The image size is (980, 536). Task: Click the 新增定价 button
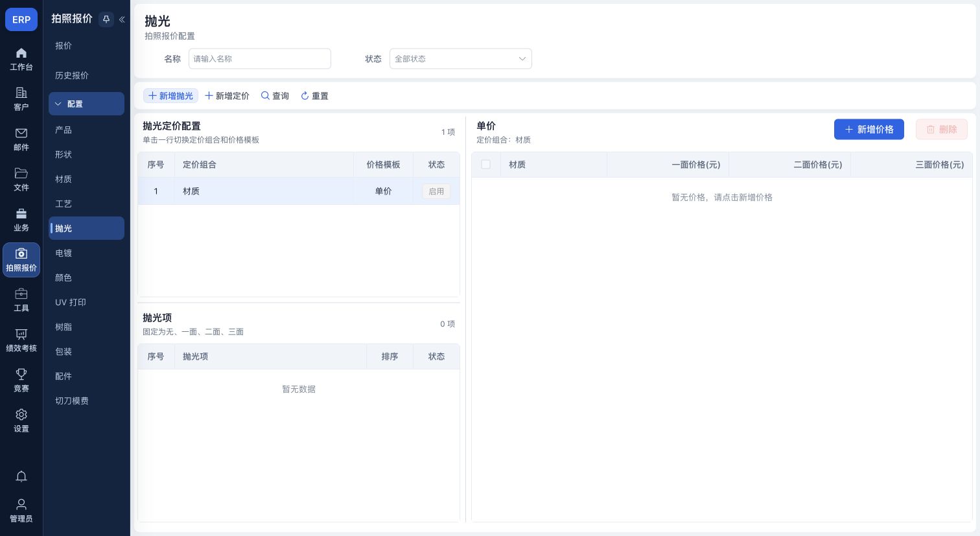pyautogui.click(x=227, y=96)
